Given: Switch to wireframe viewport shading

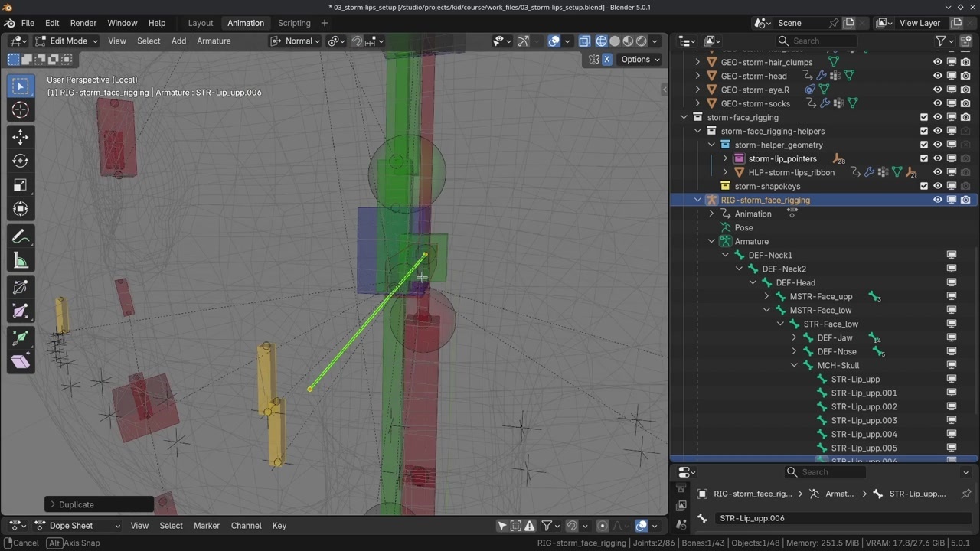Looking at the screenshot, I should [601, 41].
